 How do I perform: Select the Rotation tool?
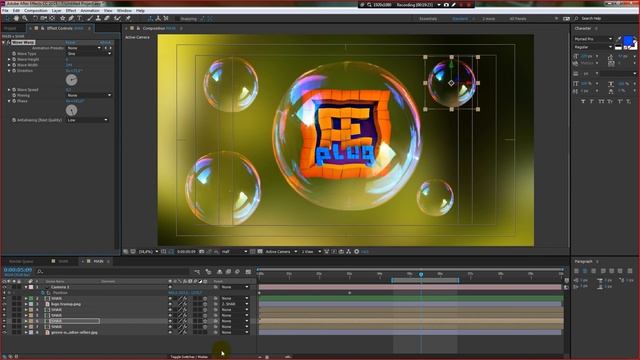pyautogui.click(x=35, y=18)
